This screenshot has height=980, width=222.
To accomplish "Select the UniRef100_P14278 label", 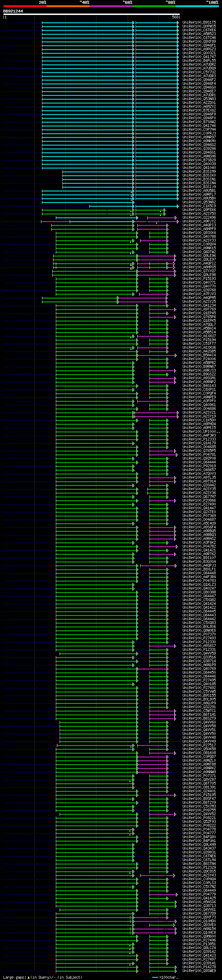I will tap(199, 967).
